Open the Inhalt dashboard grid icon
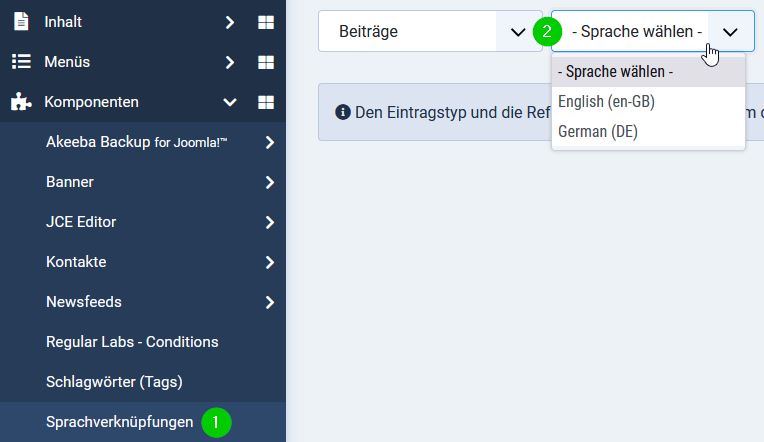 tap(265, 21)
